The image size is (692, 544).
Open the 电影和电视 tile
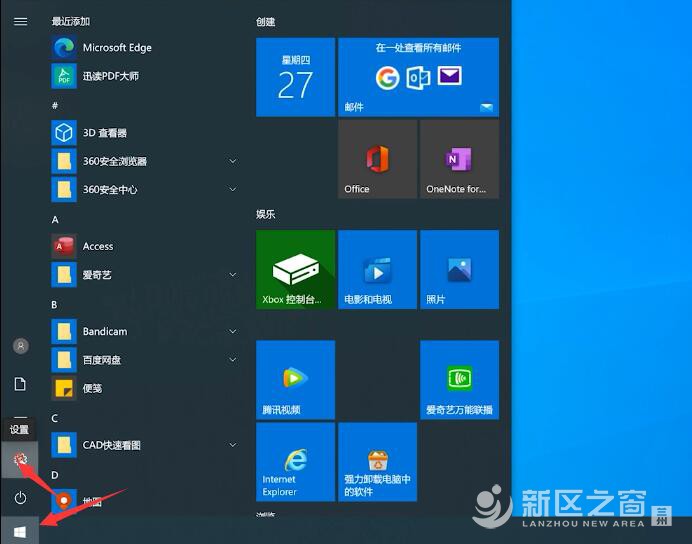(x=377, y=269)
